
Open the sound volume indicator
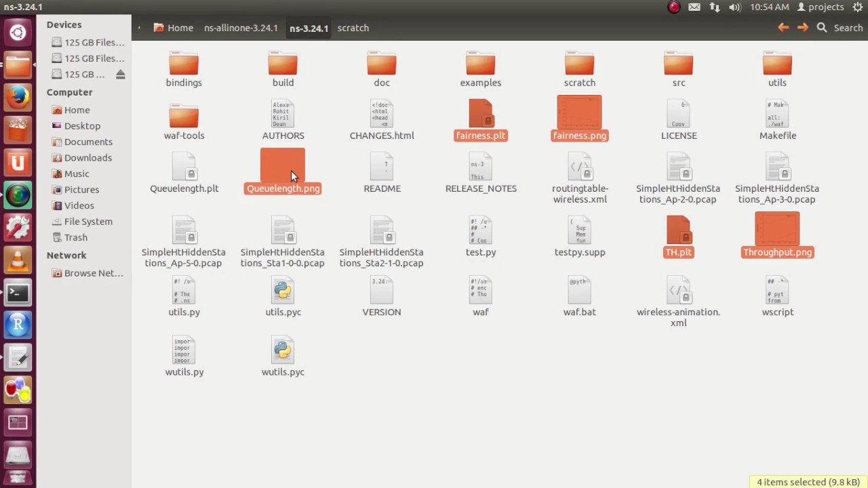click(x=734, y=7)
